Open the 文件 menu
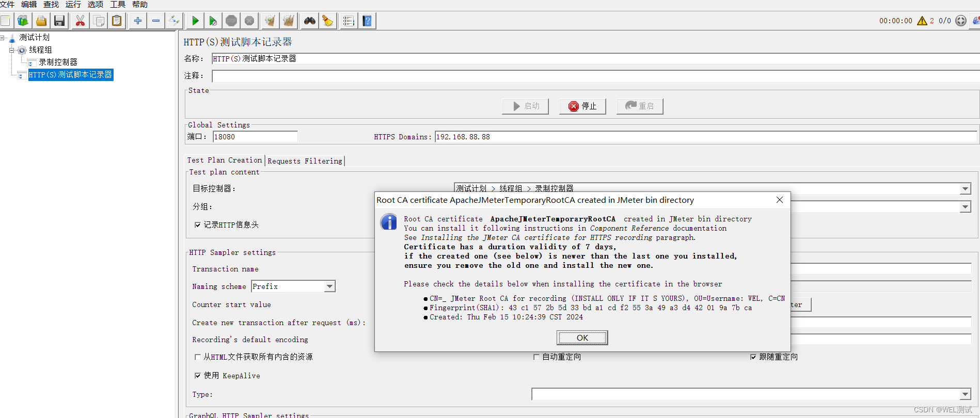 click(x=7, y=5)
